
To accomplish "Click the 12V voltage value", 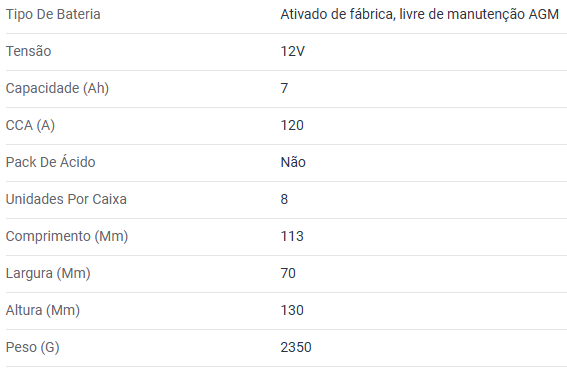I will point(293,51).
